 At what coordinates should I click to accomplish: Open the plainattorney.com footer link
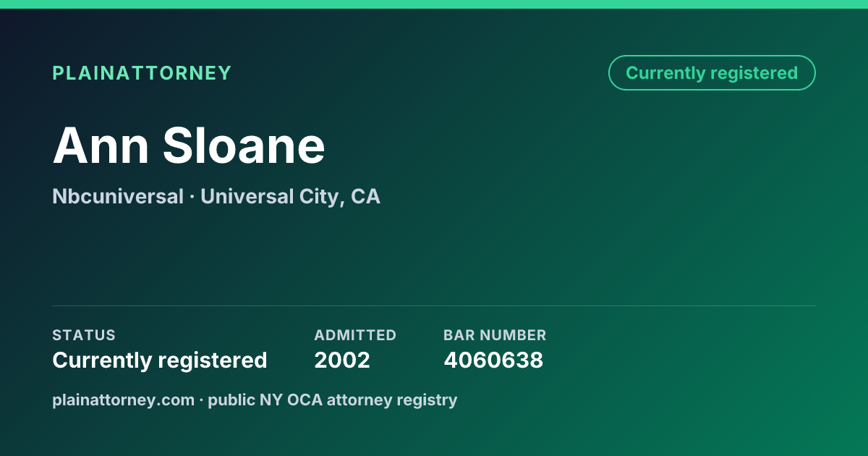123,400
